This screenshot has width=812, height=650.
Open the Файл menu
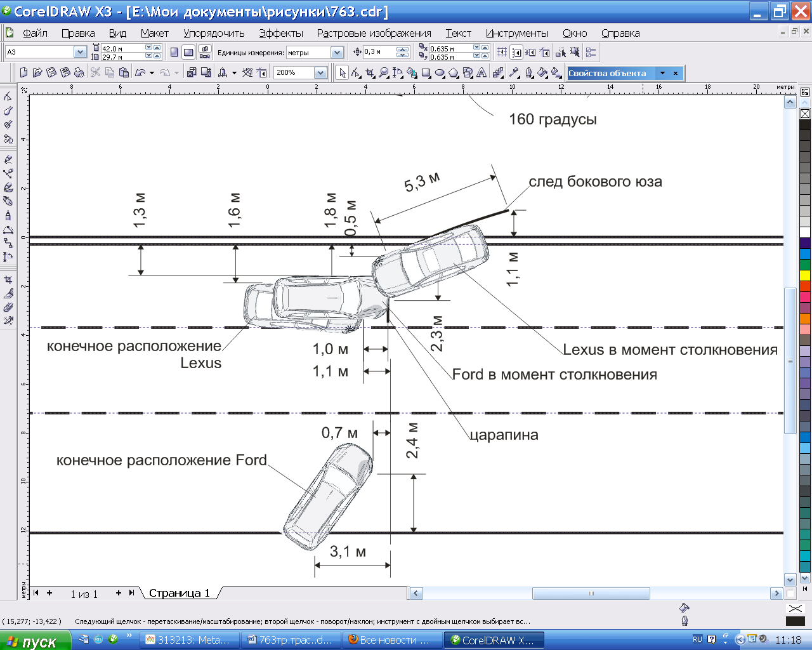[x=35, y=33]
